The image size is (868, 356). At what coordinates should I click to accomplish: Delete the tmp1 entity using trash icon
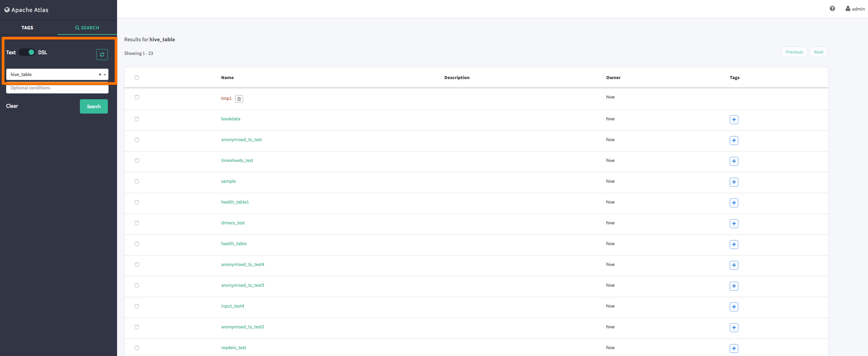(x=239, y=99)
